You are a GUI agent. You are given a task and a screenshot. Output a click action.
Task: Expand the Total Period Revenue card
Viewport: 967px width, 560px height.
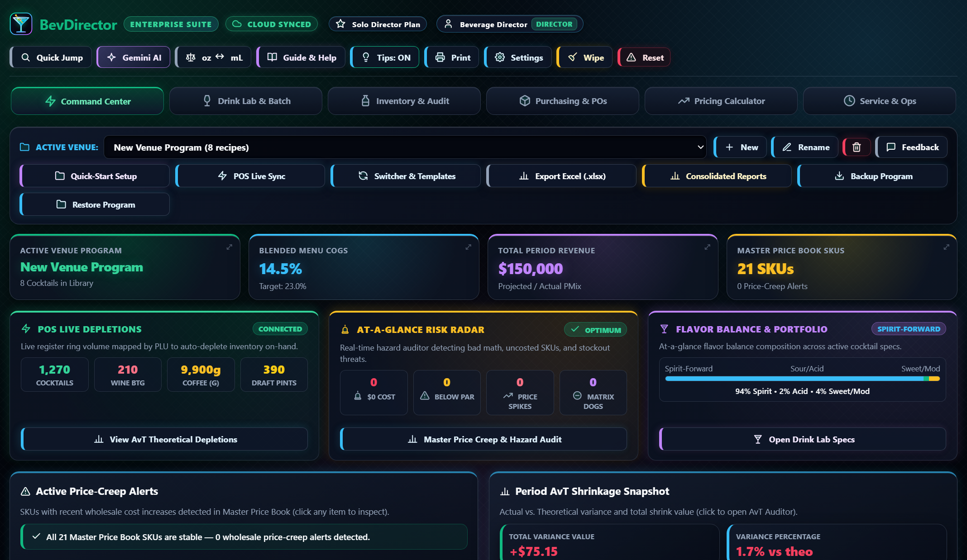pyautogui.click(x=708, y=247)
